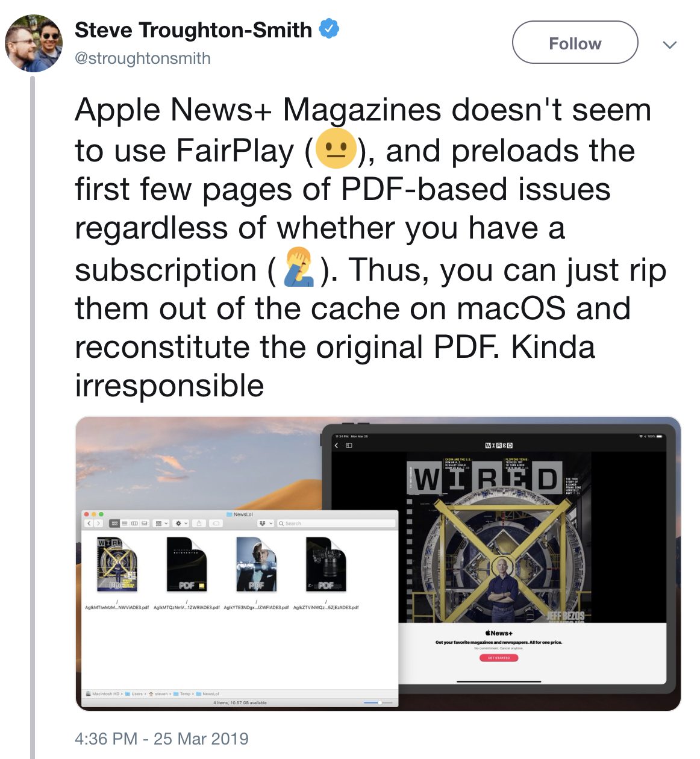Open the Dropbox toolbar menu
The height and width of the screenshot is (759, 700).
coord(266,523)
